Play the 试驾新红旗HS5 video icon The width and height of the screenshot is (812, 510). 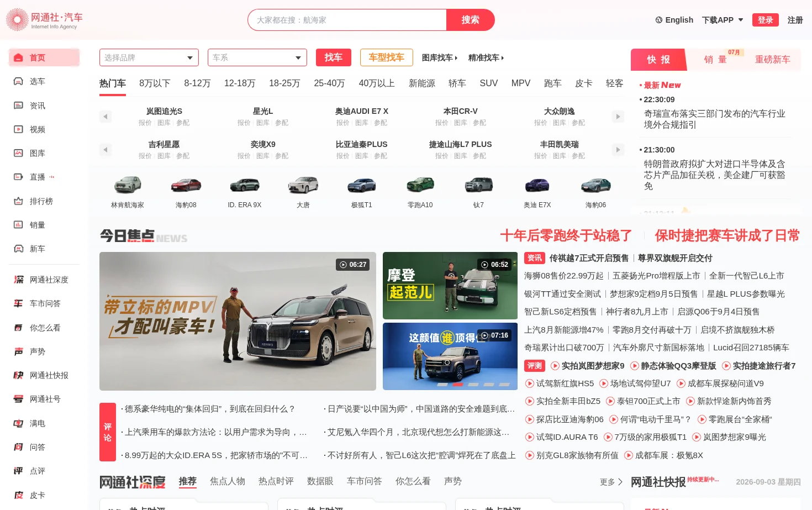530,383
